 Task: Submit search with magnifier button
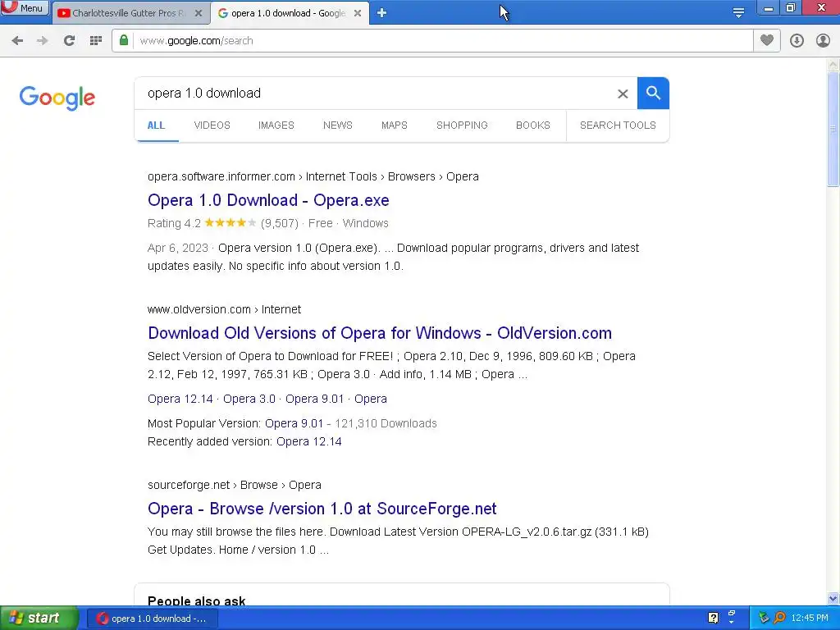coord(653,94)
